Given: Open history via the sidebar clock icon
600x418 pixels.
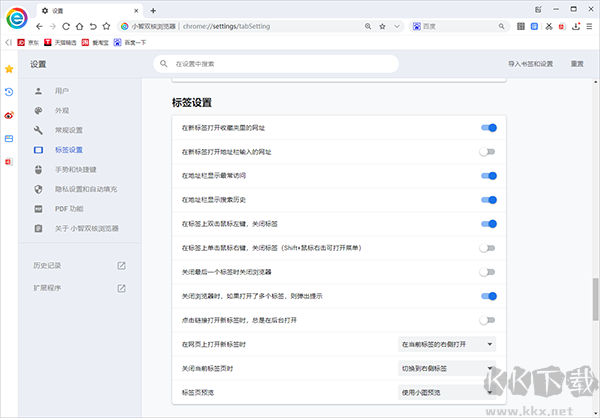Looking at the screenshot, I should point(9,92).
